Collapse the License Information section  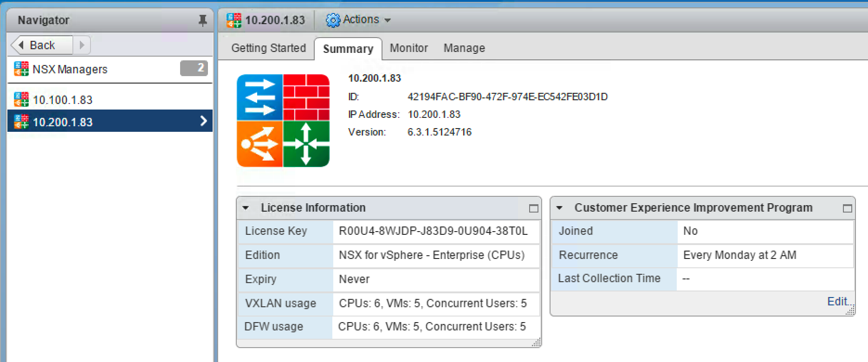point(246,208)
